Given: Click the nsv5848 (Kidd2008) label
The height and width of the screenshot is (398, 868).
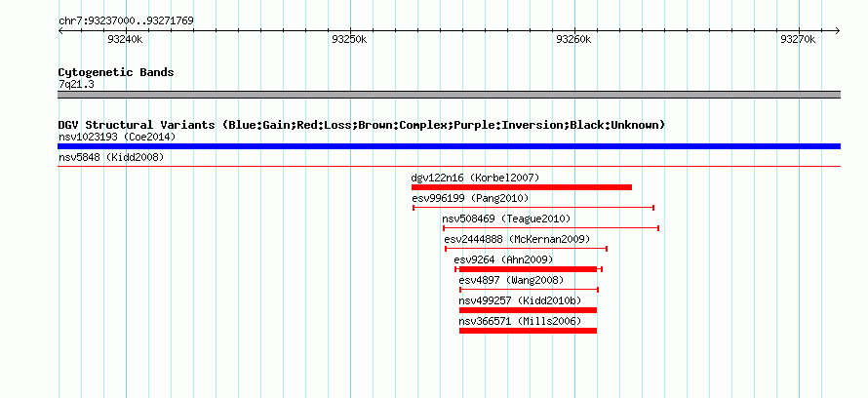Looking at the screenshot, I should pos(111,158).
